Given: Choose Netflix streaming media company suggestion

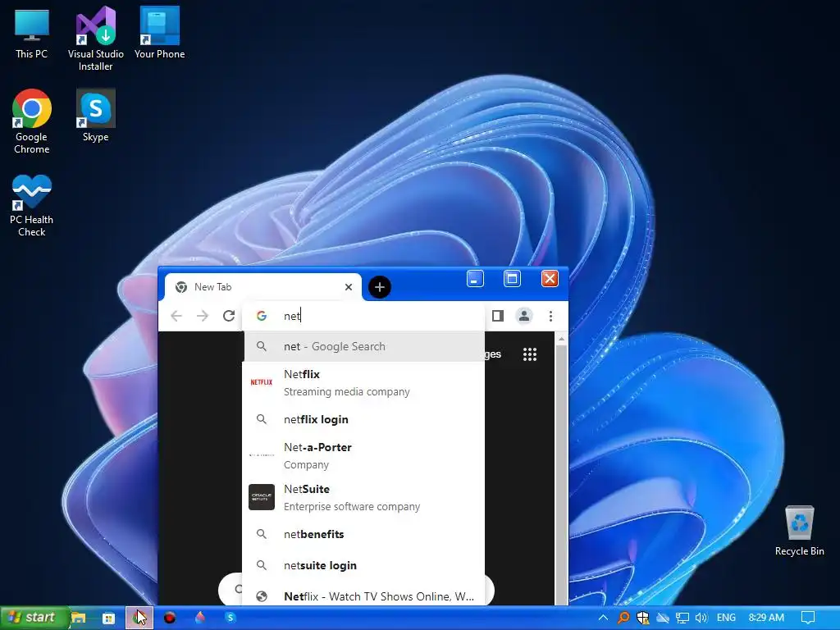Looking at the screenshot, I should click(364, 382).
